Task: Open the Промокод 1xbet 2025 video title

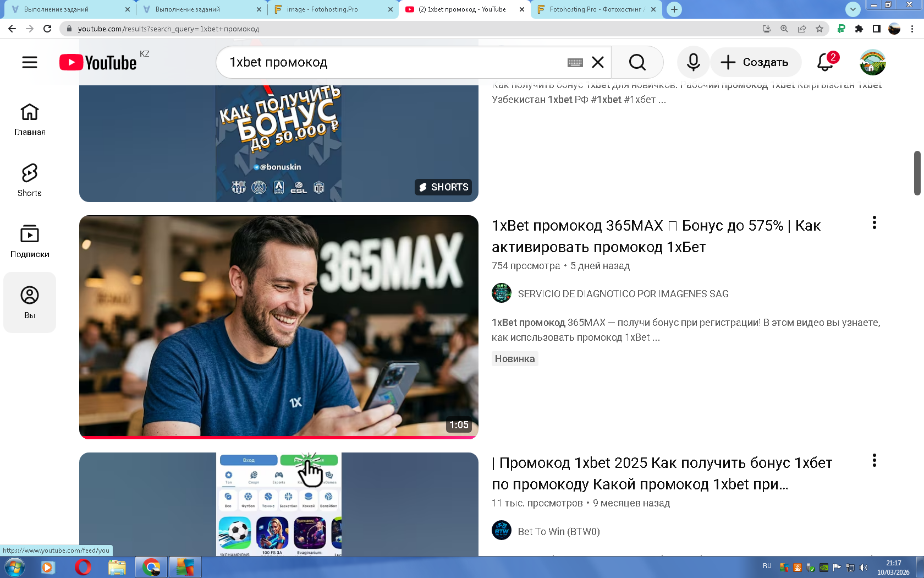Action: [662, 473]
